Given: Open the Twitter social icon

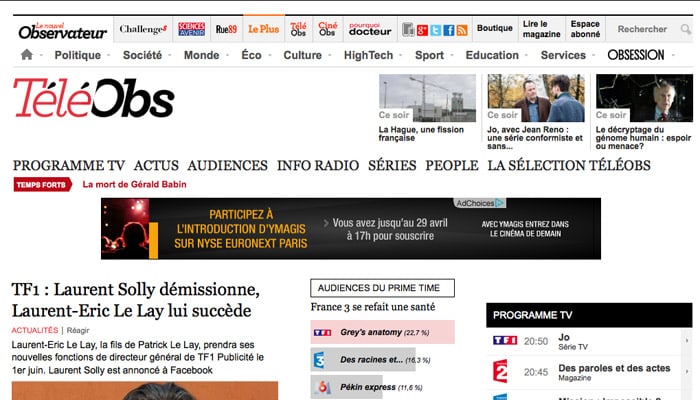Looking at the screenshot, I should (x=436, y=30).
